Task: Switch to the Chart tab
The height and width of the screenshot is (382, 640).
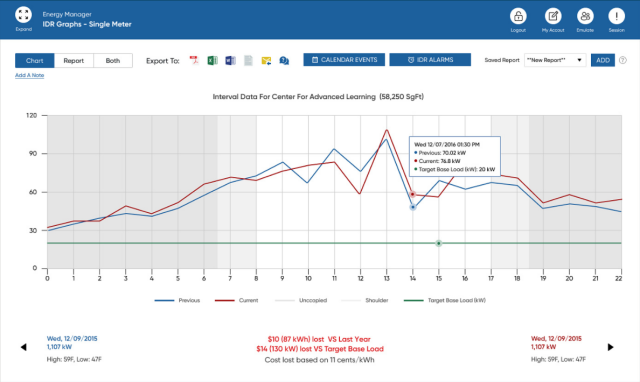Action: tap(35, 60)
